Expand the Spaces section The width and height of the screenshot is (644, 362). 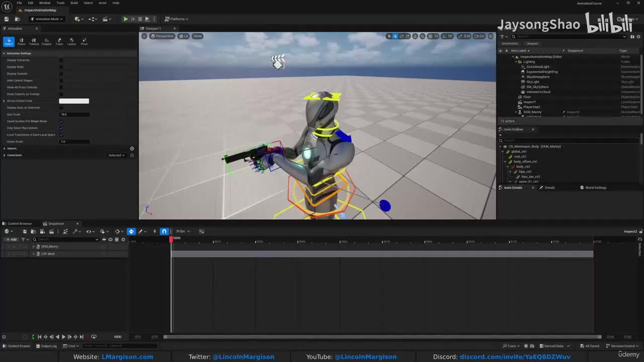click(x=4, y=148)
